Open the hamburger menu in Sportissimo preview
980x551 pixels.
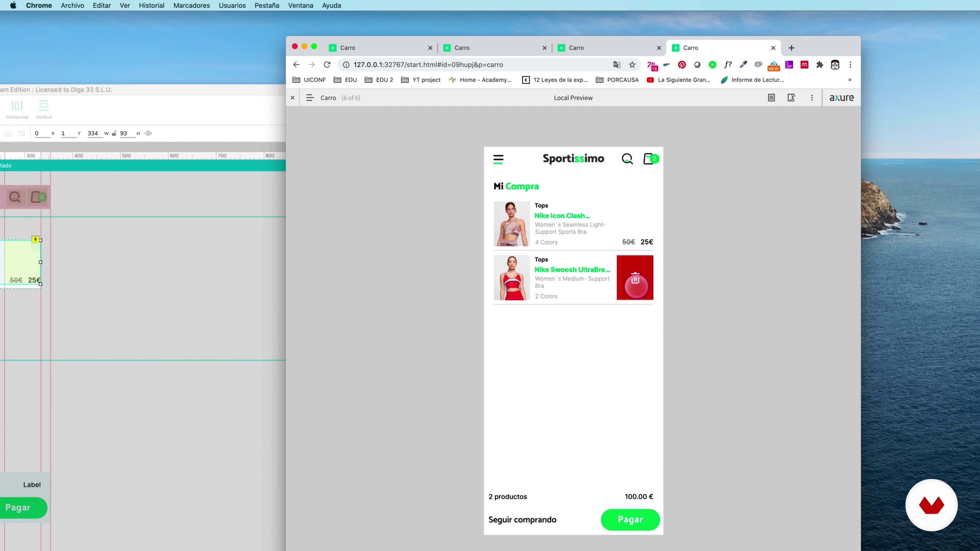[x=498, y=159]
